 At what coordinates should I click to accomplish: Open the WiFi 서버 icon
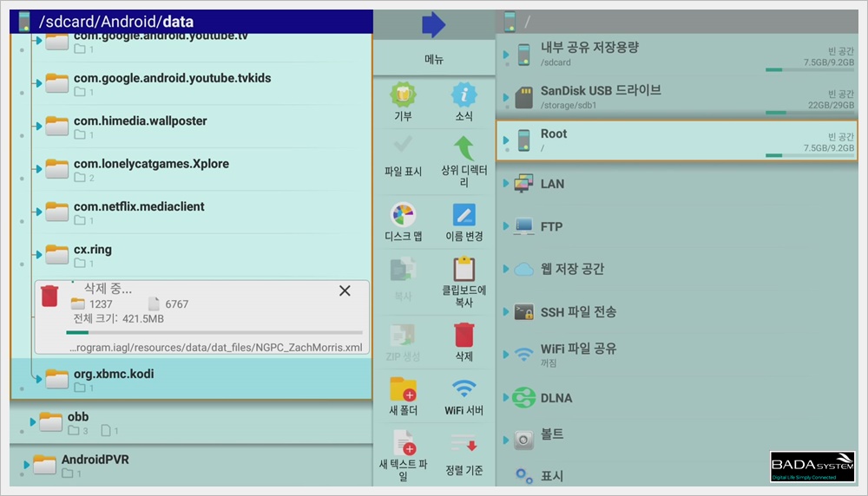click(x=464, y=389)
